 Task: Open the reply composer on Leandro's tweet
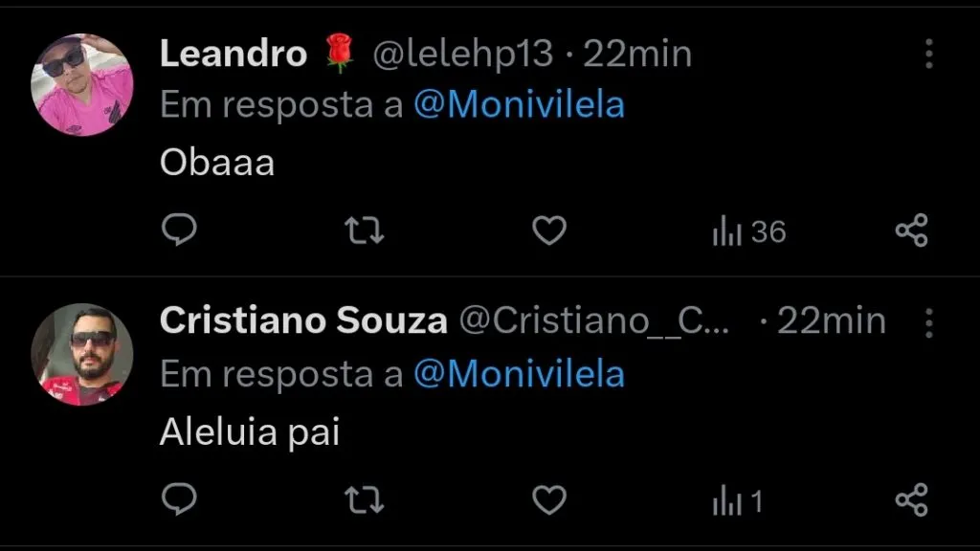178,230
